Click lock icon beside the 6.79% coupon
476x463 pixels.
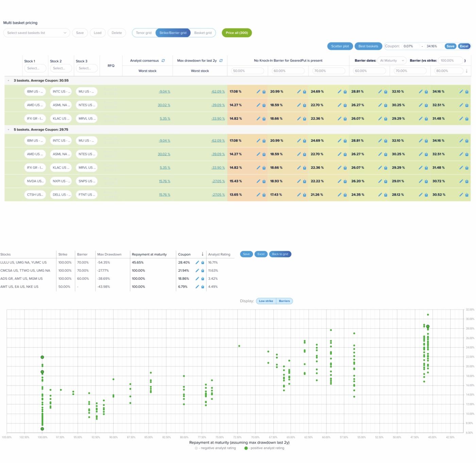[x=203, y=287]
